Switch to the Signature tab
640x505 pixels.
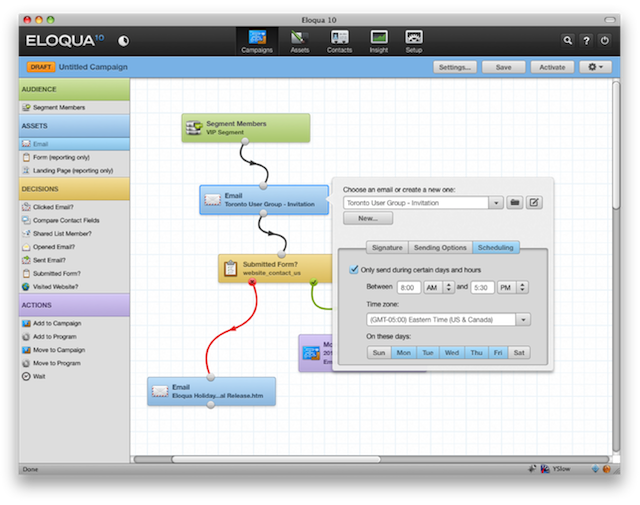[x=387, y=247]
